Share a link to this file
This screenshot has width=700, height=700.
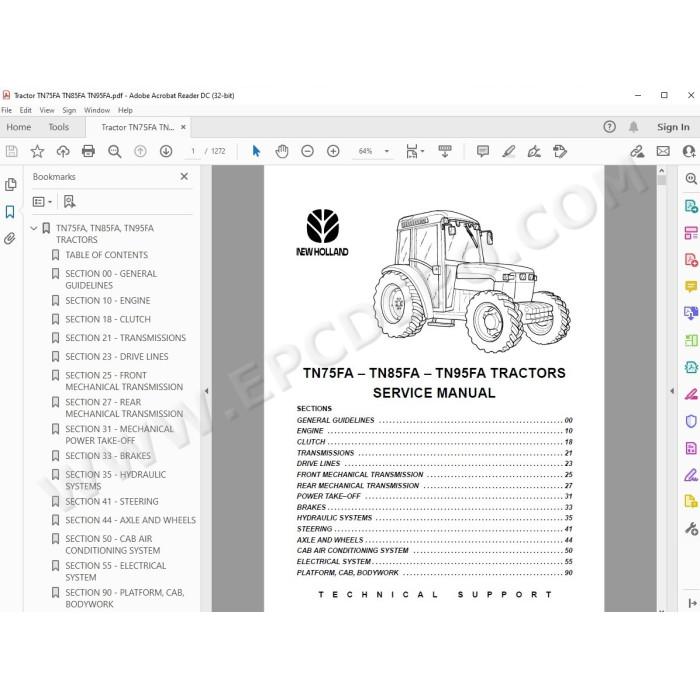click(637, 151)
